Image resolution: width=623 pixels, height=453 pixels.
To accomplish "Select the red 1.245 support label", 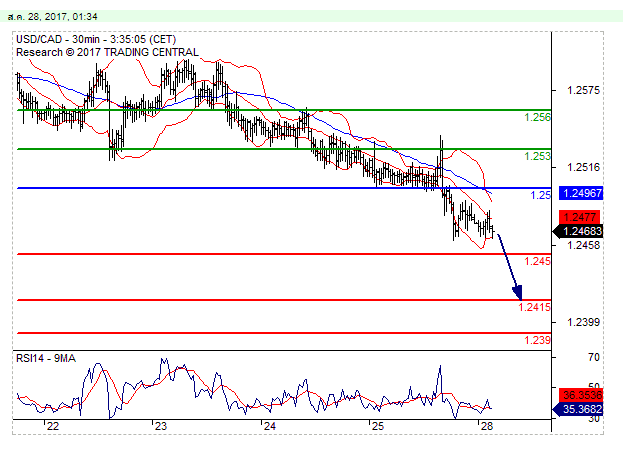I will pos(537,261).
